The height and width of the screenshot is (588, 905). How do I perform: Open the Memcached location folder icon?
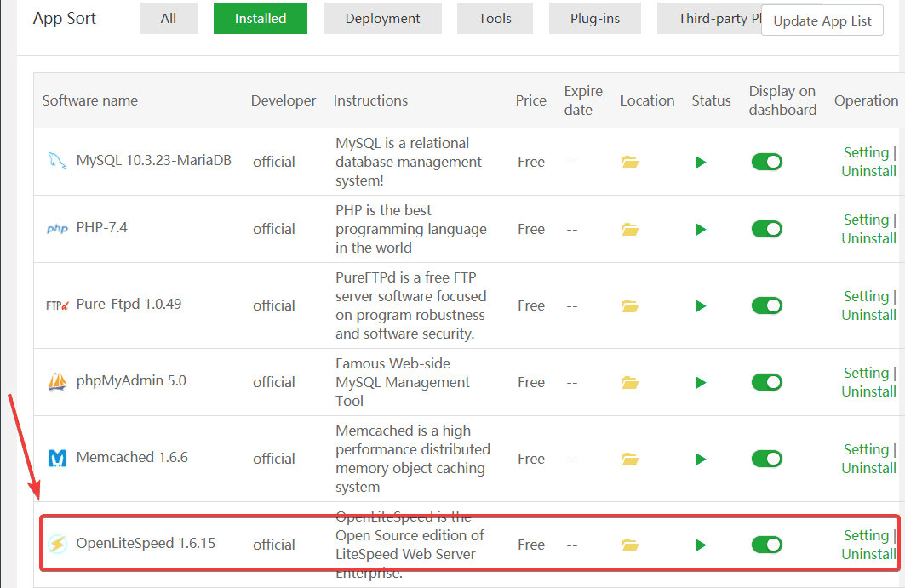[x=630, y=459]
